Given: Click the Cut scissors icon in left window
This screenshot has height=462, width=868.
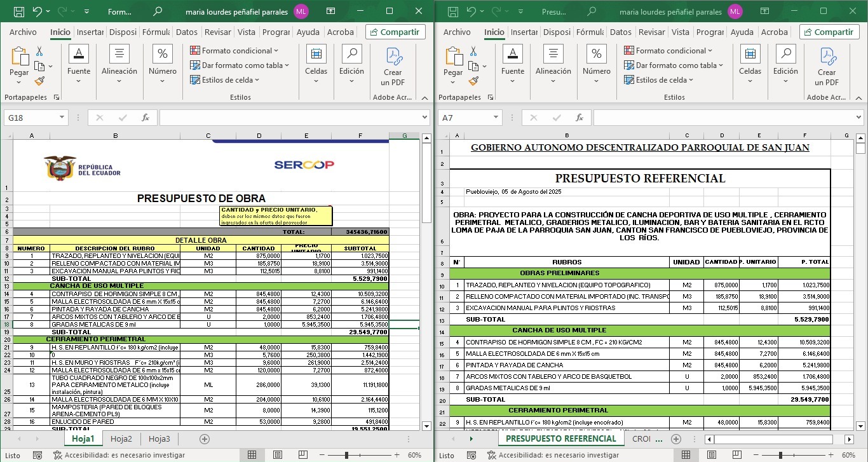Looking at the screenshot, I should (x=39, y=51).
